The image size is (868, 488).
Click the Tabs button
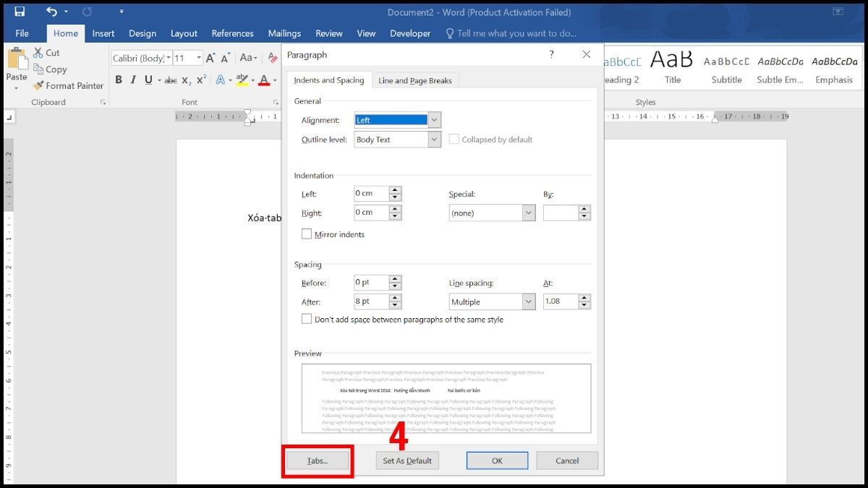316,461
